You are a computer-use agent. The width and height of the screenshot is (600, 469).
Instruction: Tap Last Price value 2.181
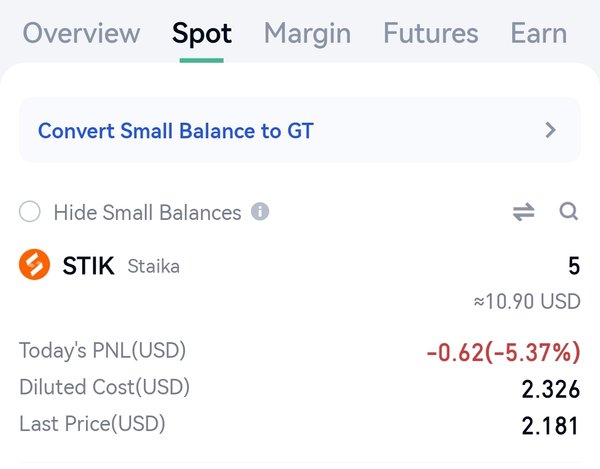coord(550,426)
